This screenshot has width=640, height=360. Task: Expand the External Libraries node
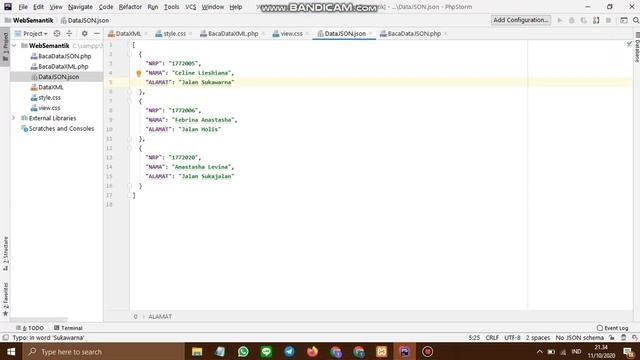click(x=13, y=118)
